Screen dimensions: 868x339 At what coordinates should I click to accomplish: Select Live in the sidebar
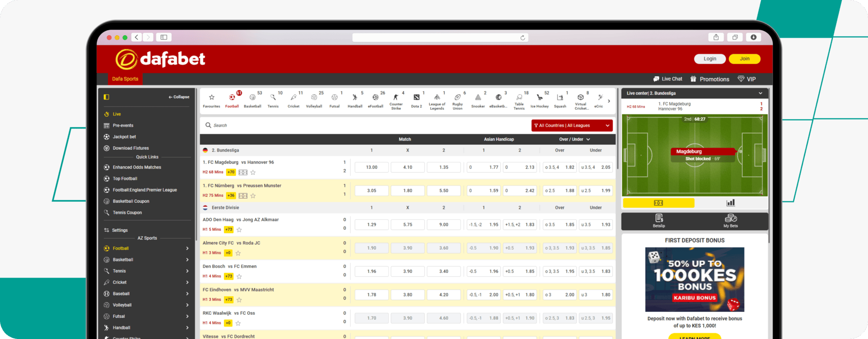click(x=117, y=114)
